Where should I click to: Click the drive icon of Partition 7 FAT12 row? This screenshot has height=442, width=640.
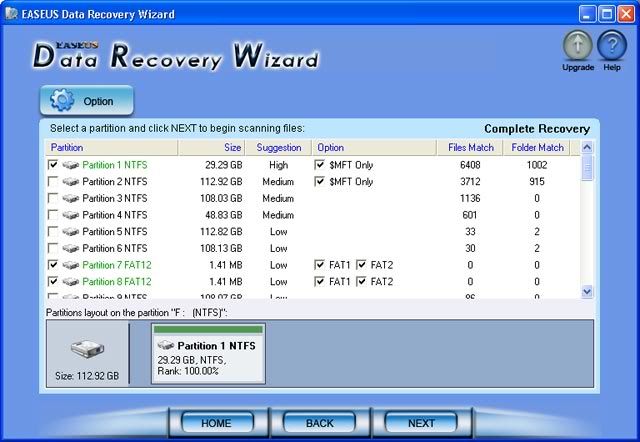point(71,265)
